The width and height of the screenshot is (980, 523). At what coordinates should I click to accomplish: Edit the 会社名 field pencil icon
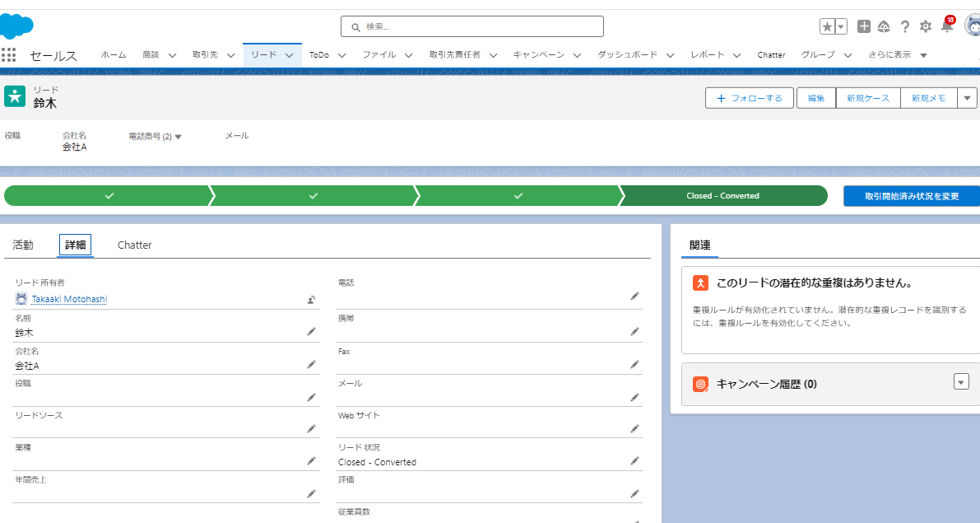coord(311,365)
